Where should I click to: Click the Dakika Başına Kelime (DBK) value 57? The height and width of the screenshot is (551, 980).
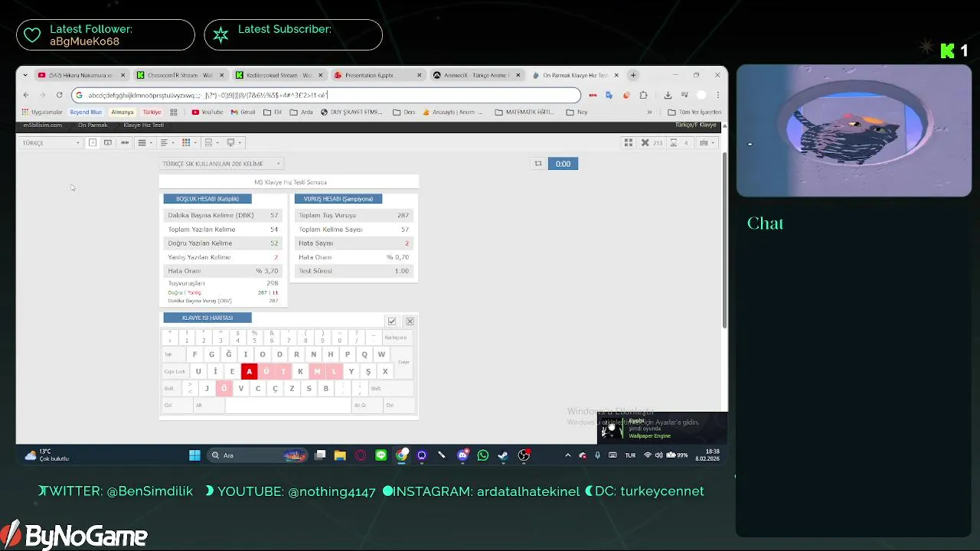[x=274, y=216]
